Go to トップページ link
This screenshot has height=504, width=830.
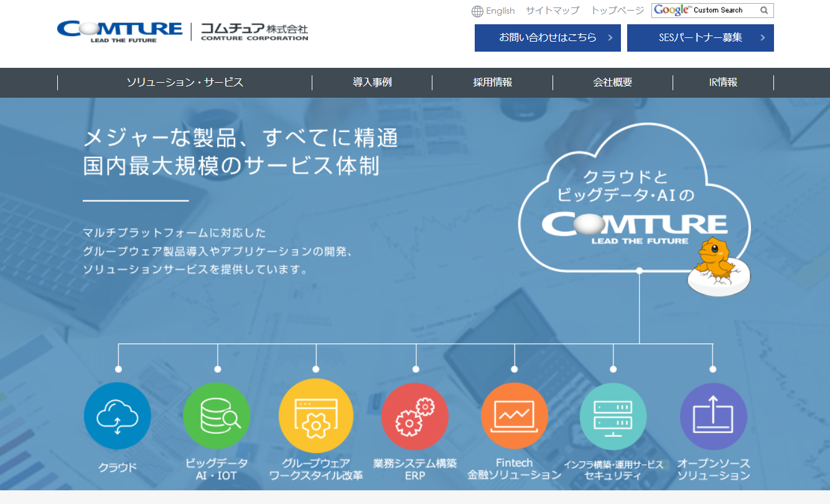point(617,11)
